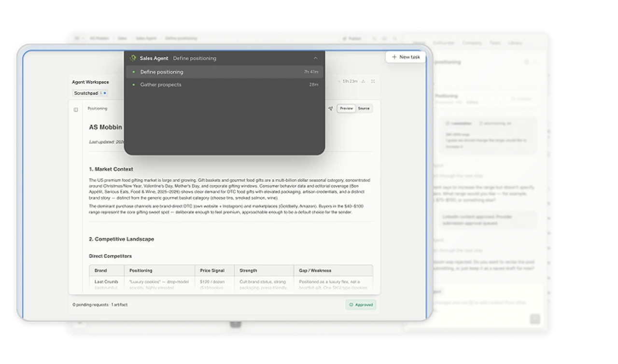Click the Positioning document title label

pos(97,109)
